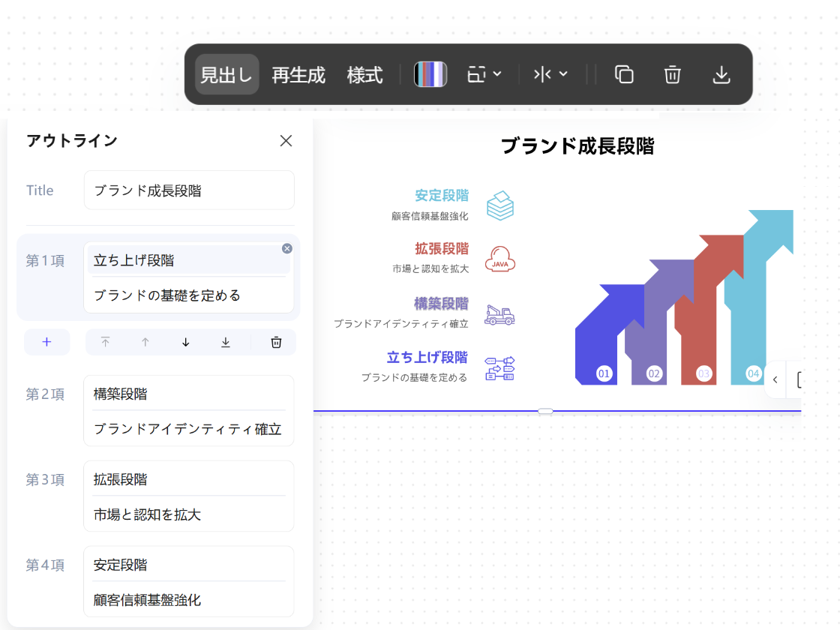
Task: Close the アウトライン panel
Action: click(x=286, y=140)
